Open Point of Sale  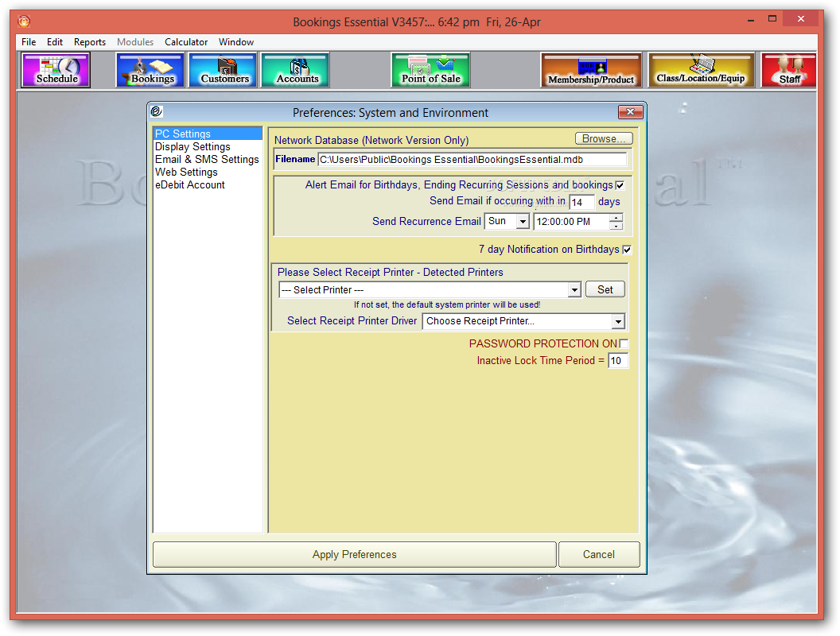[x=430, y=70]
